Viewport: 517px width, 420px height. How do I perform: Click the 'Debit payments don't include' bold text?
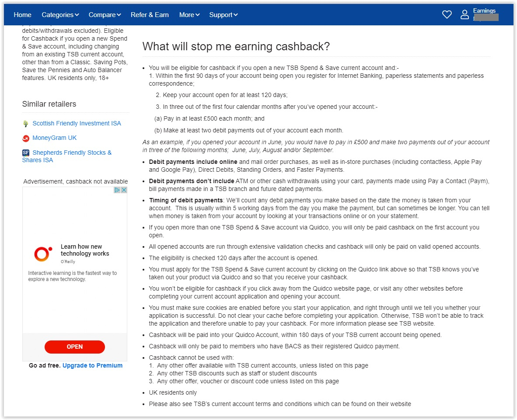[192, 181]
